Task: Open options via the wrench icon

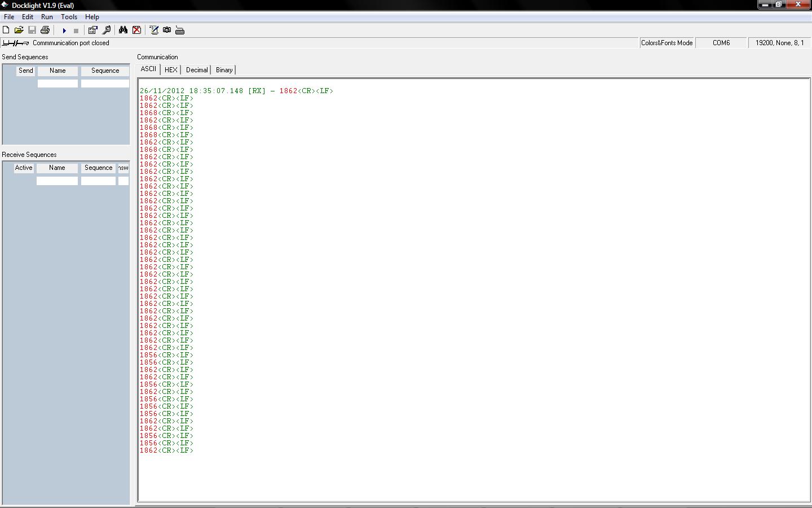Action: tap(106, 30)
